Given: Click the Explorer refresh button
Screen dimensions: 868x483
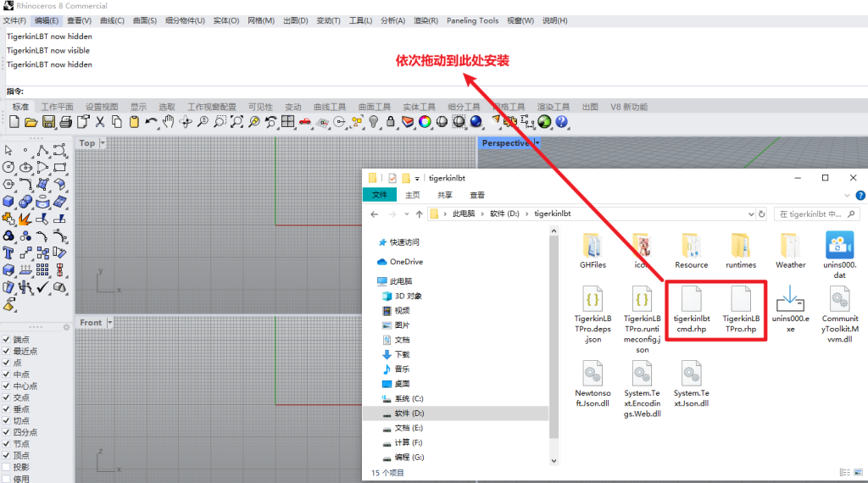Looking at the screenshot, I should point(762,214).
